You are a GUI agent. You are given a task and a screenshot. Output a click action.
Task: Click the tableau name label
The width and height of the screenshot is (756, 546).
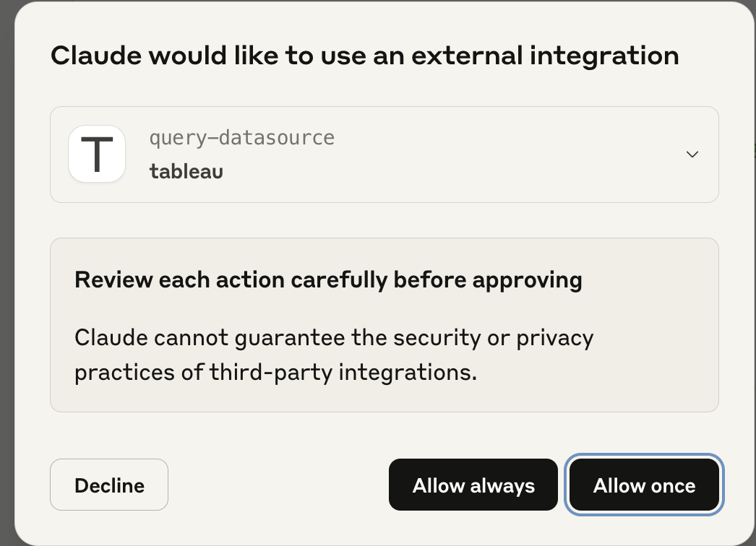click(x=186, y=171)
